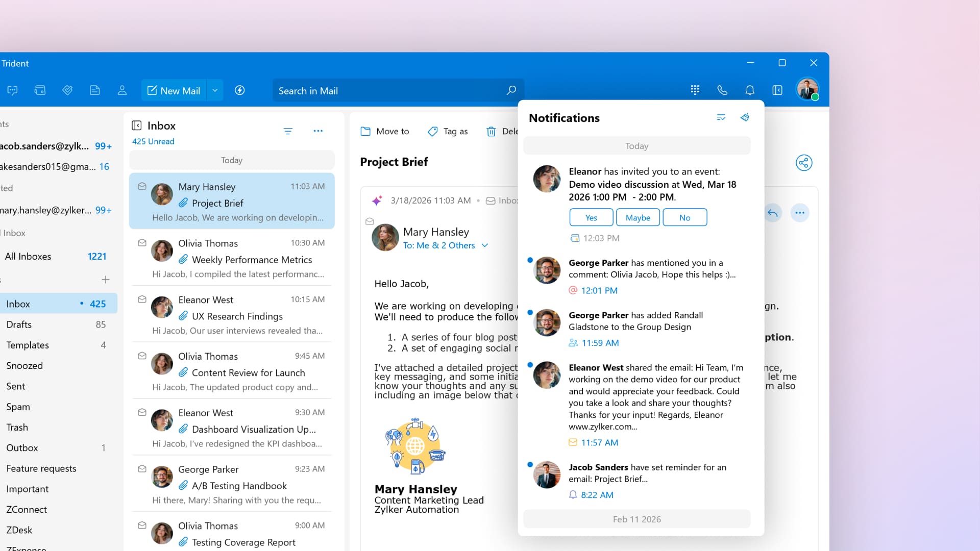Open the bell notifications icon
This screenshot has height=551, width=980.
tap(749, 90)
